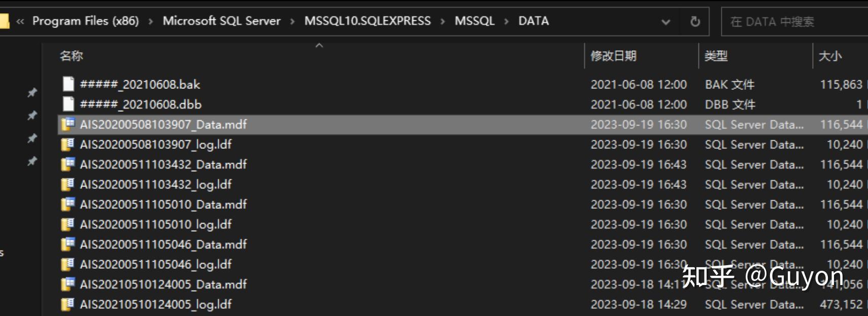
Task: Click the AIS20200508103907_log.ldf log file icon
Action: pos(68,144)
